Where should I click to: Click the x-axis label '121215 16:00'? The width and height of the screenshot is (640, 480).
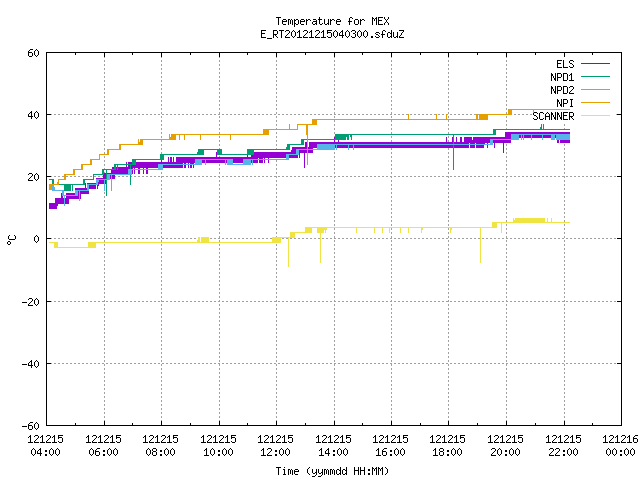click(x=391, y=446)
